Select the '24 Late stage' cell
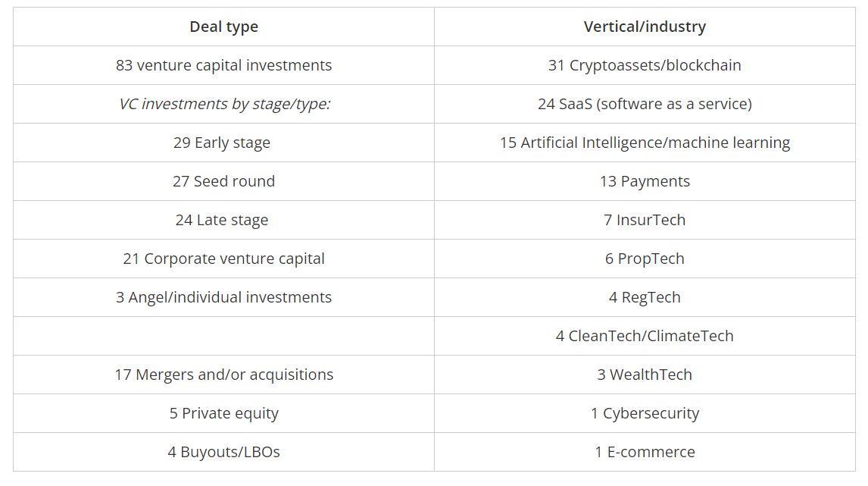The height and width of the screenshot is (486, 868). tap(223, 220)
